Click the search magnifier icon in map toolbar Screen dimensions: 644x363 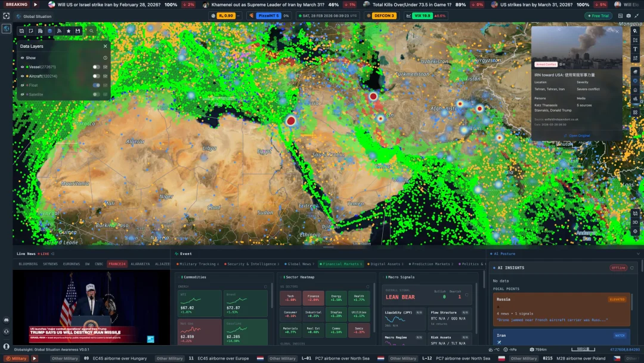pos(91,30)
